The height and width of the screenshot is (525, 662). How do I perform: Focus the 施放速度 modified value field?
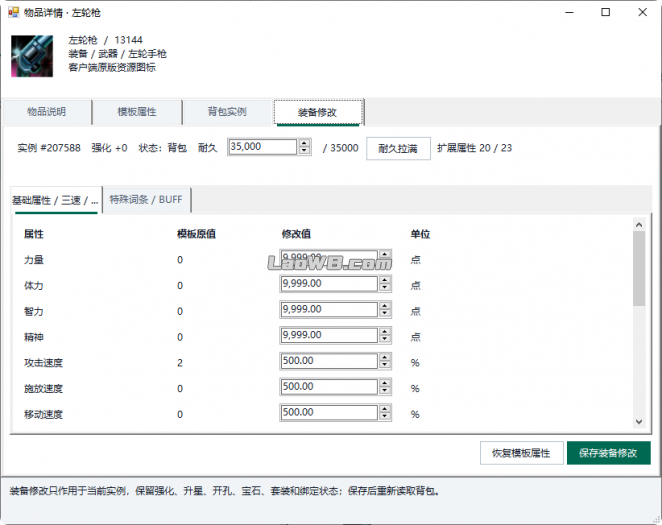(x=329, y=387)
